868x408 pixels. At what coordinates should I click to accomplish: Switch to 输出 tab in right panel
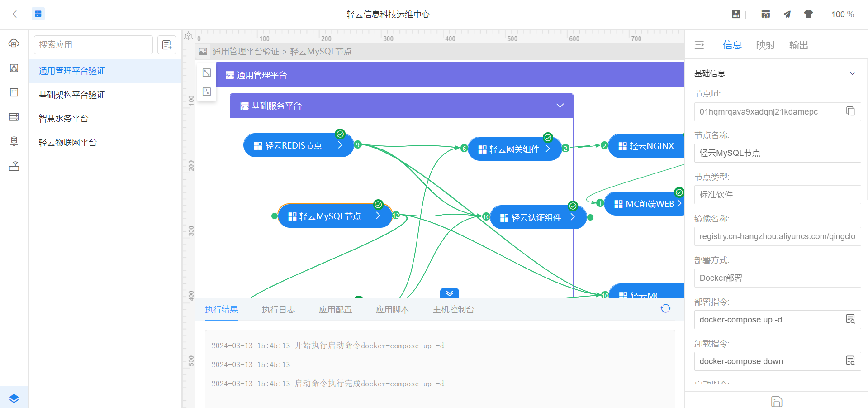[x=799, y=45]
